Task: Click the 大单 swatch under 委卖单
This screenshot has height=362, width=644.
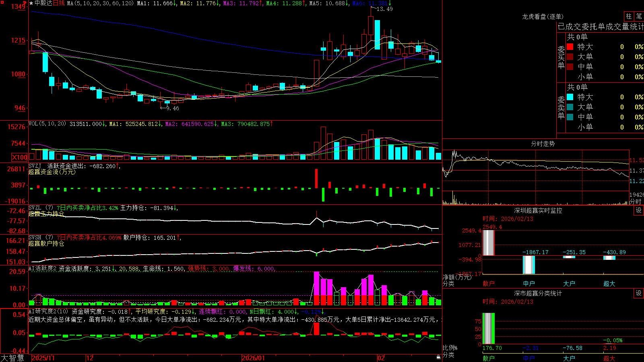Action: (570, 107)
